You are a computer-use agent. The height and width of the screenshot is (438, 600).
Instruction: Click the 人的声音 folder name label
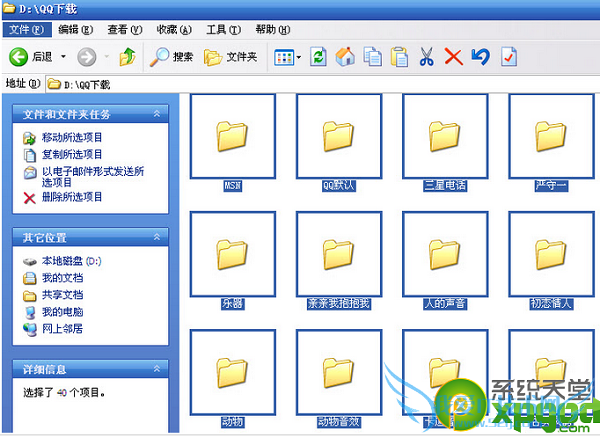coord(445,304)
